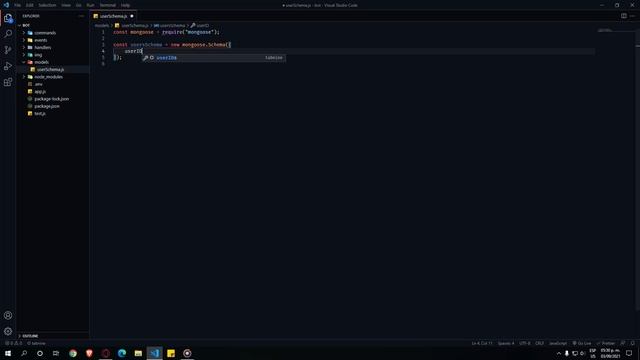
Task: Open Chrome from the taskbar
Action: coord(73,353)
